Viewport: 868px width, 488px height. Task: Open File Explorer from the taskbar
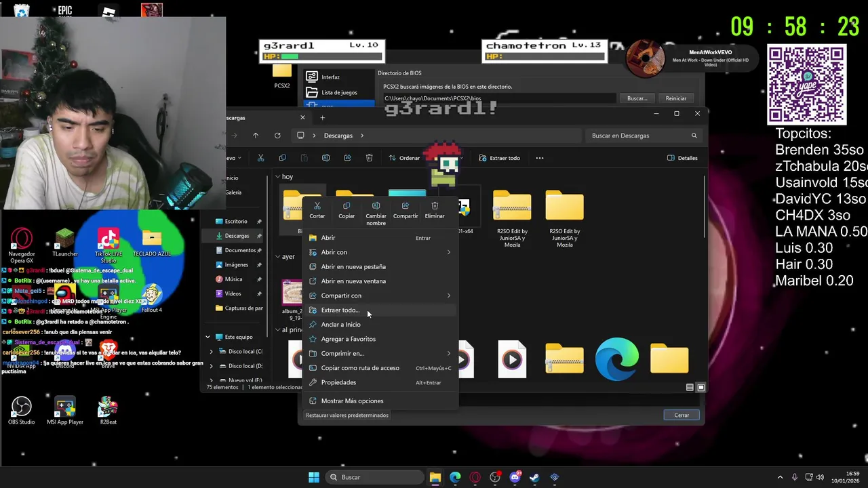[435, 477]
